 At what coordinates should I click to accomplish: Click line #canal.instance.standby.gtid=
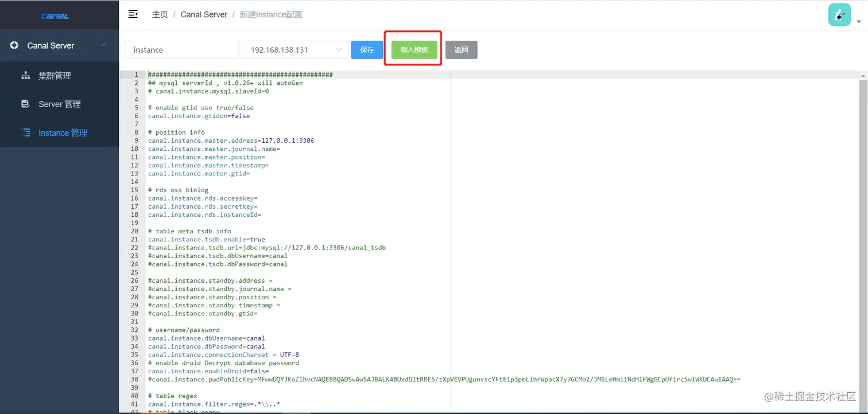point(203,314)
